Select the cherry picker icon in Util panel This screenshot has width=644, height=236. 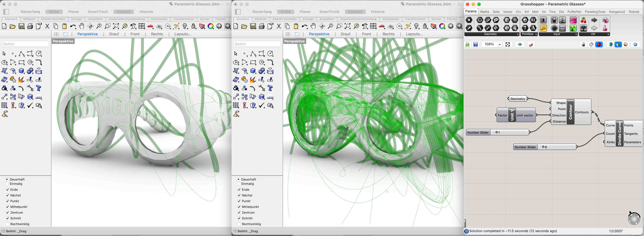point(584,20)
